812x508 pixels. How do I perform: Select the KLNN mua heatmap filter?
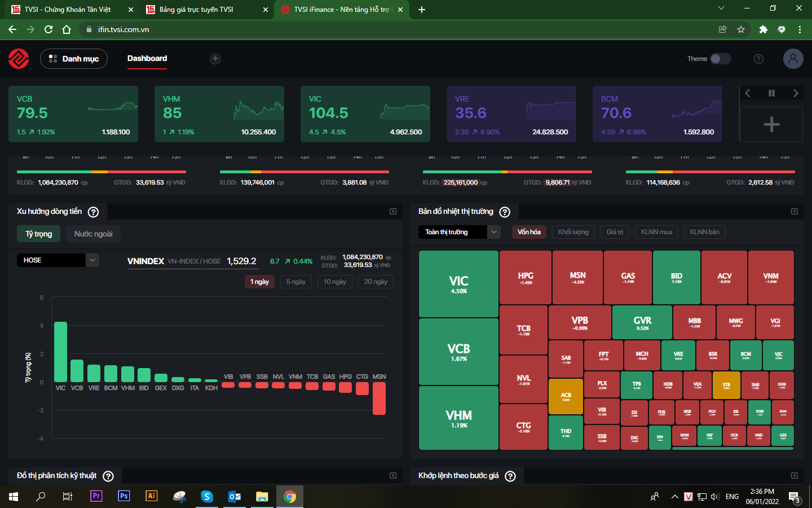click(x=656, y=232)
